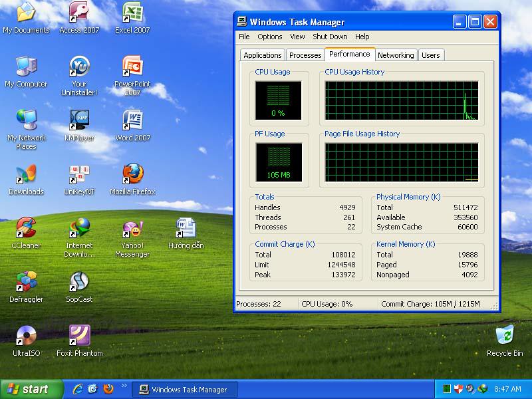Open the My Documents desktop icon
Image resolution: width=532 pixels, height=399 pixels.
[x=26, y=17]
